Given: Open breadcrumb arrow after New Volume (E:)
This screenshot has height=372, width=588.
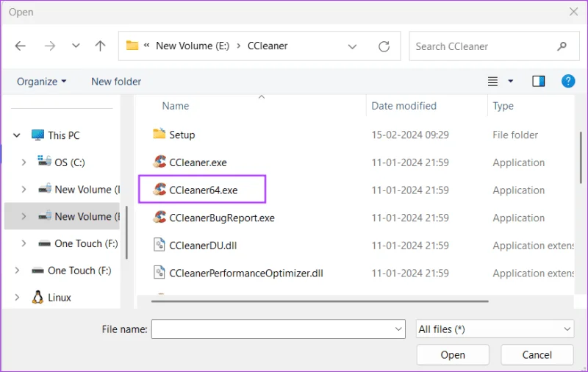Looking at the screenshot, I should (x=238, y=46).
